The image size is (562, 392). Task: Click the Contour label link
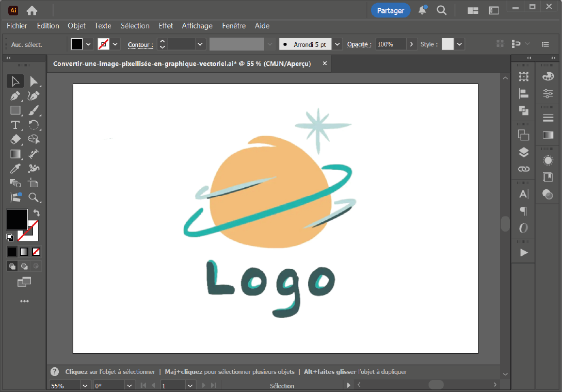click(139, 45)
